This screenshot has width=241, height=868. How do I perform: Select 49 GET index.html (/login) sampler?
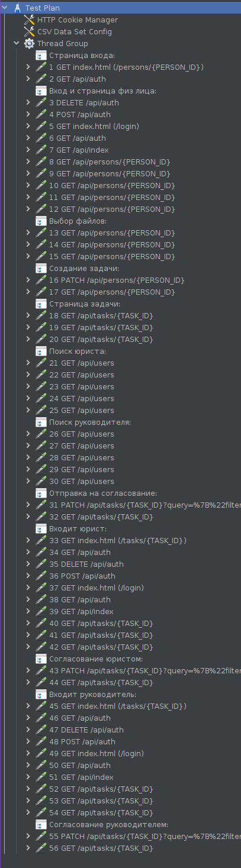pos(97,753)
